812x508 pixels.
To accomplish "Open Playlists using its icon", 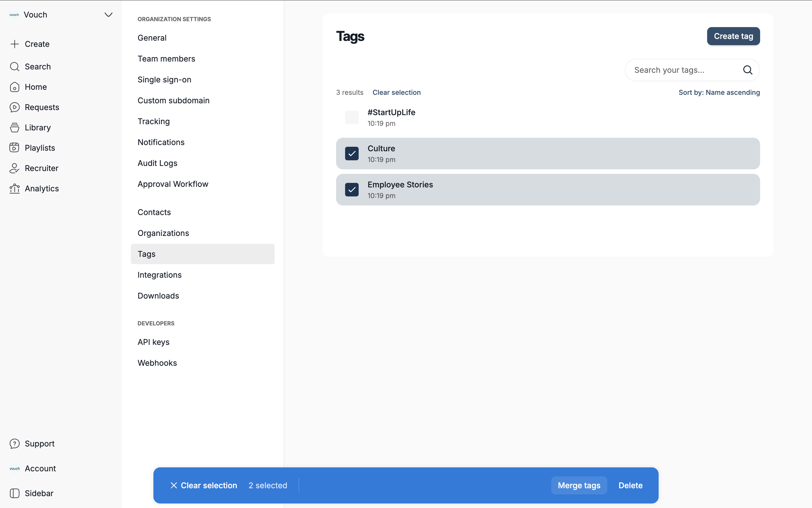I will tap(14, 148).
